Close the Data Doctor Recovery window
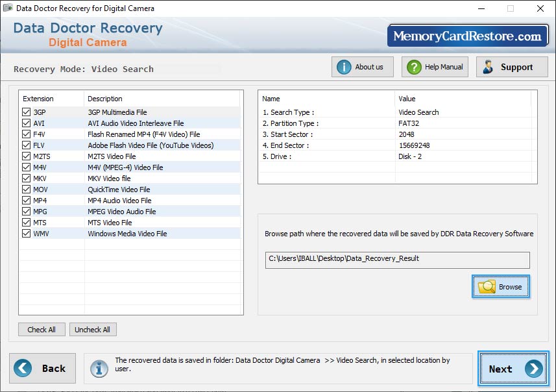The height and width of the screenshot is (392, 556). (540, 8)
